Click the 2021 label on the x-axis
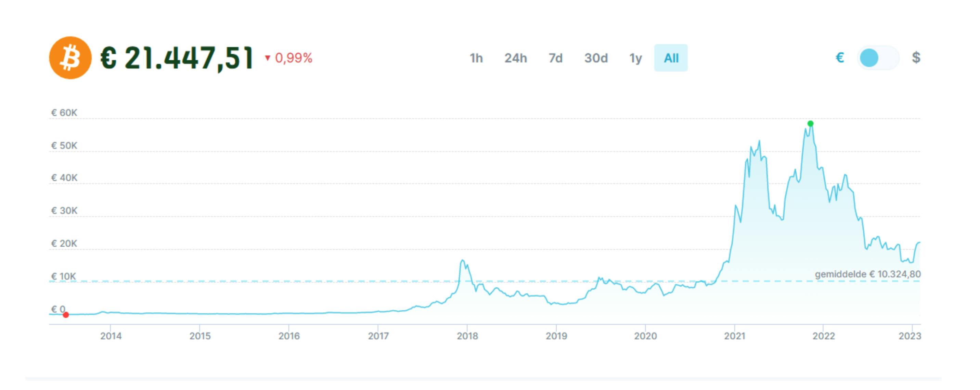The image size is (980, 390). 735,336
